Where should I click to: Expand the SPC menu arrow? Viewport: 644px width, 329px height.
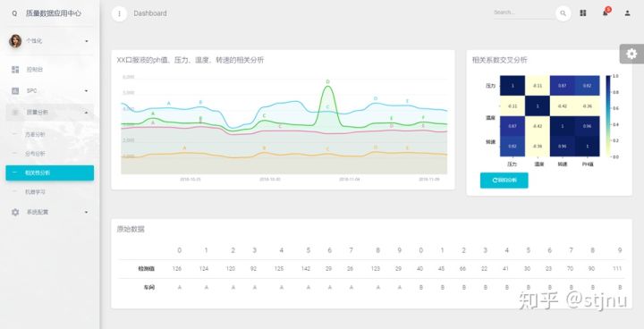86,91
